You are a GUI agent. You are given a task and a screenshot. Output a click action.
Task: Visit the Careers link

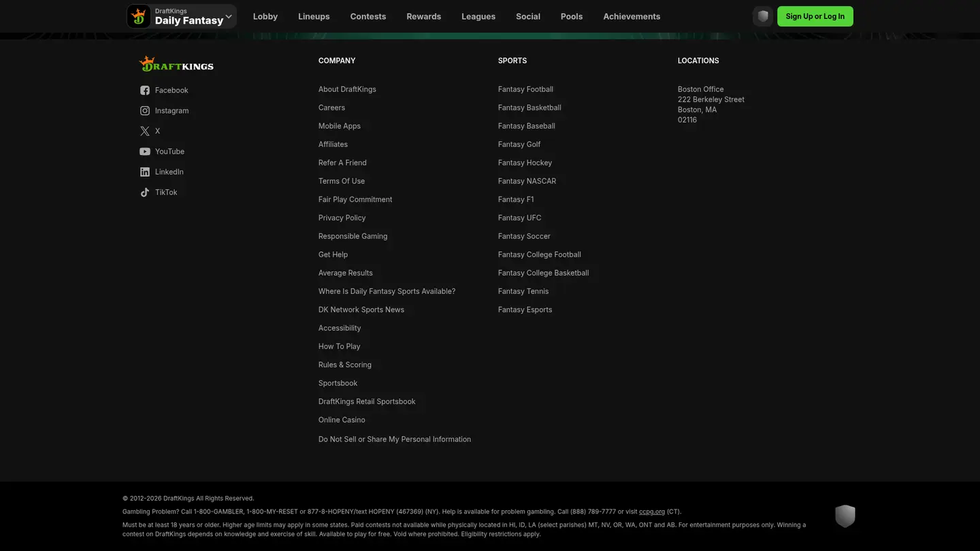331,107
